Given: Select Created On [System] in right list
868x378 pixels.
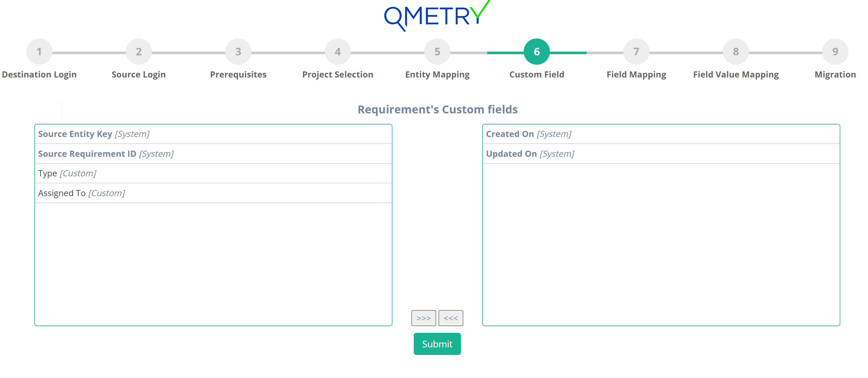Looking at the screenshot, I should 661,134.
